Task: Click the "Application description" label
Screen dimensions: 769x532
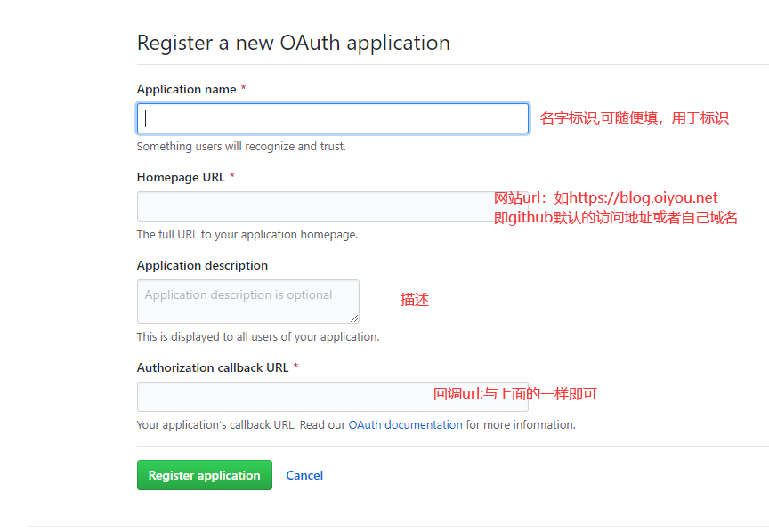Action: point(202,265)
